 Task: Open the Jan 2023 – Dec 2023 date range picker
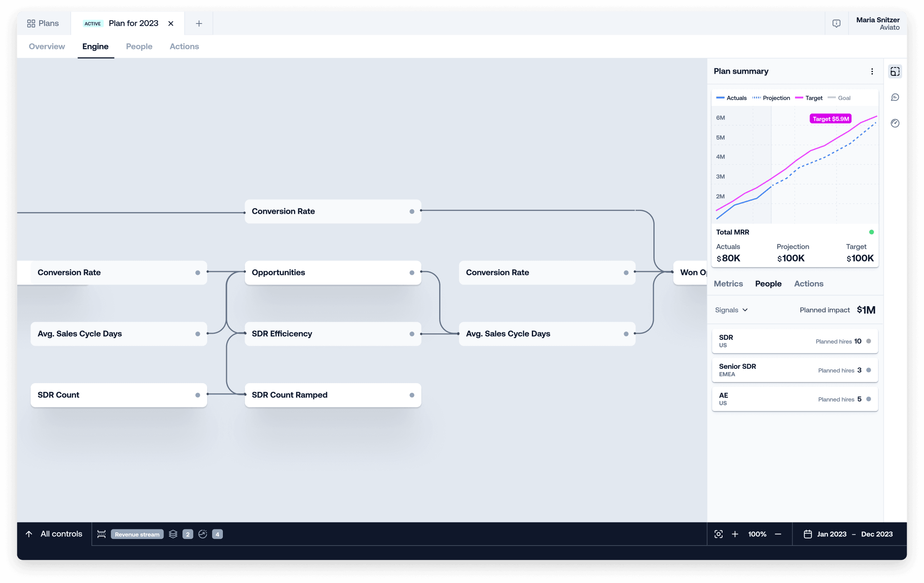coord(848,534)
